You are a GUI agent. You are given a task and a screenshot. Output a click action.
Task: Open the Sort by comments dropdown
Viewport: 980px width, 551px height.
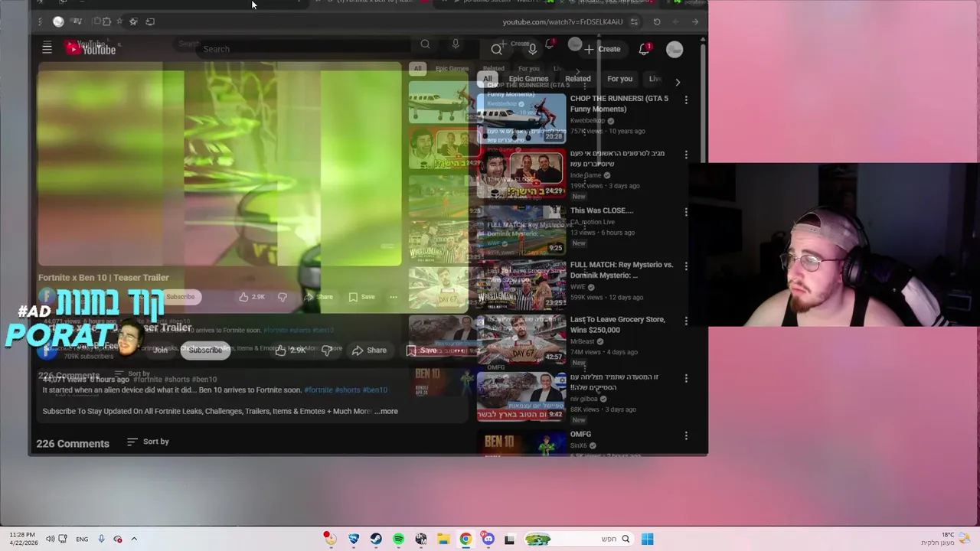coord(148,442)
